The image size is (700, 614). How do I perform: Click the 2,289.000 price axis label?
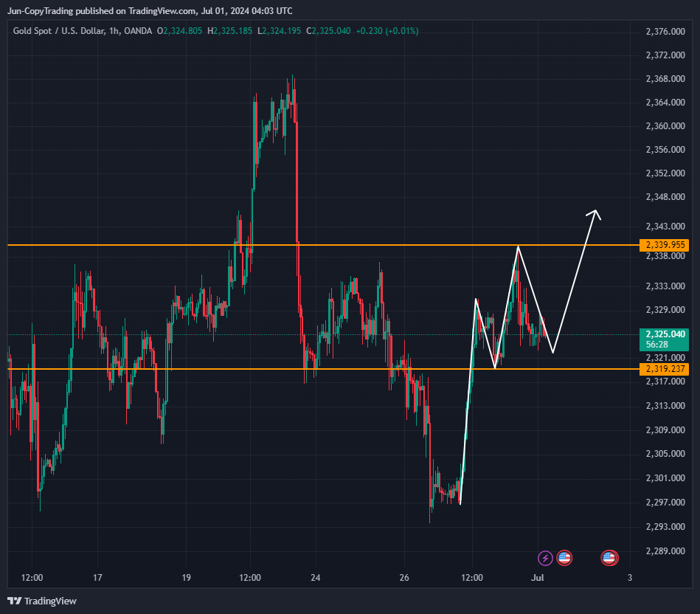[665, 551]
